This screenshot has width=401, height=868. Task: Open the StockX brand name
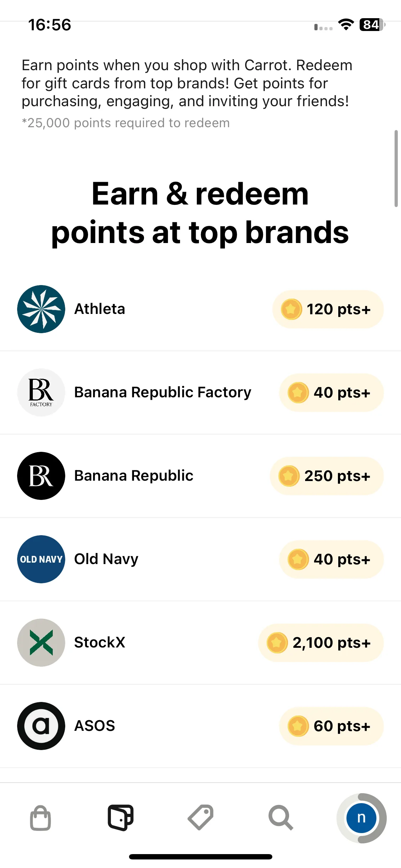(x=100, y=642)
